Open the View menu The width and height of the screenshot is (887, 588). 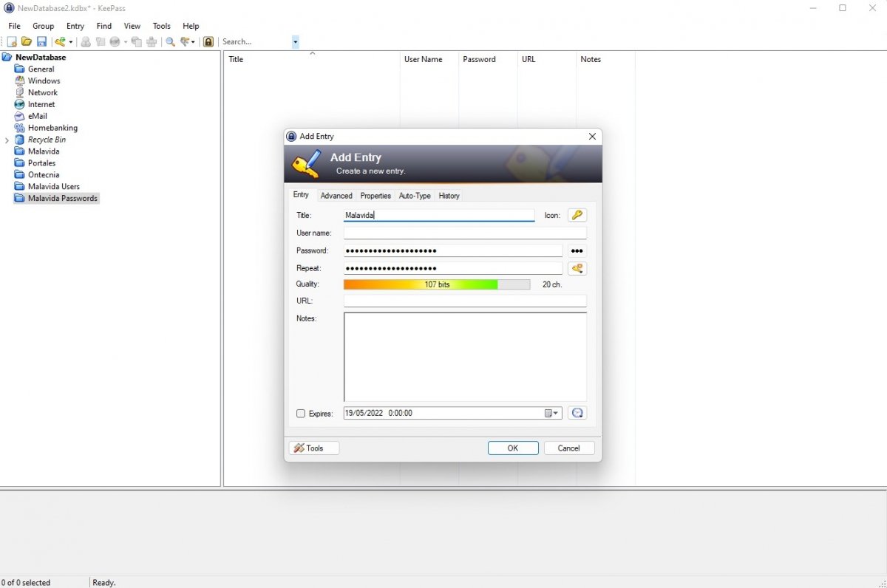click(132, 26)
